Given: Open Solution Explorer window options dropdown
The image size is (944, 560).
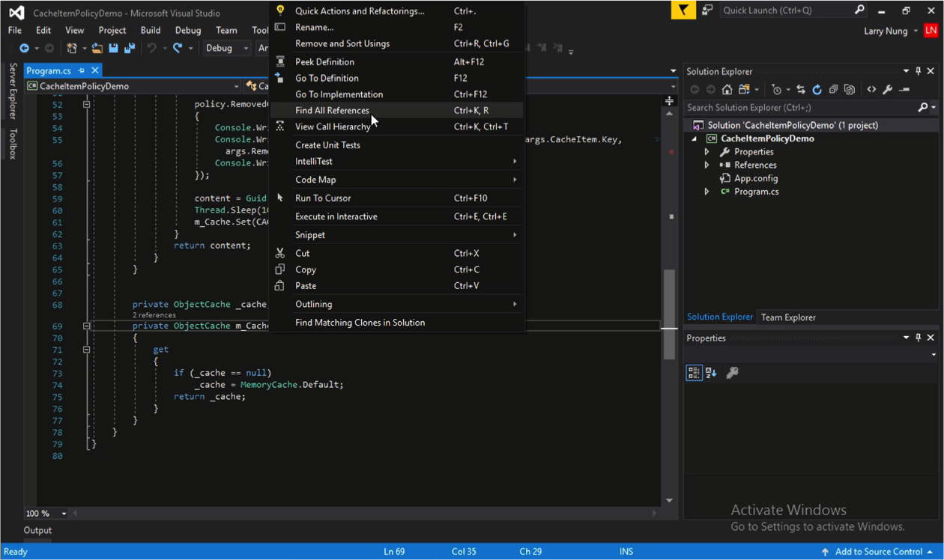Looking at the screenshot, I should (906, 71).
